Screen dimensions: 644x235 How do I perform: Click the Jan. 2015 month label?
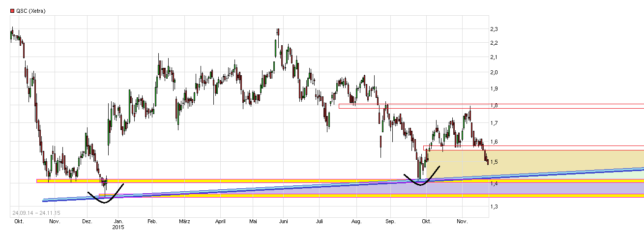tap(118, 224)
